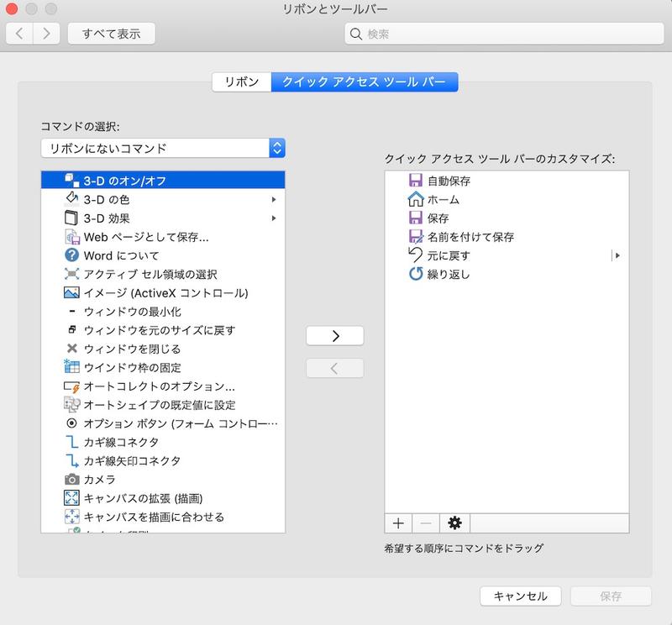Click the 名前を付けて保存 icon
Image resolution: width=672 pixels, height=625 pixels.
(415, 237)
